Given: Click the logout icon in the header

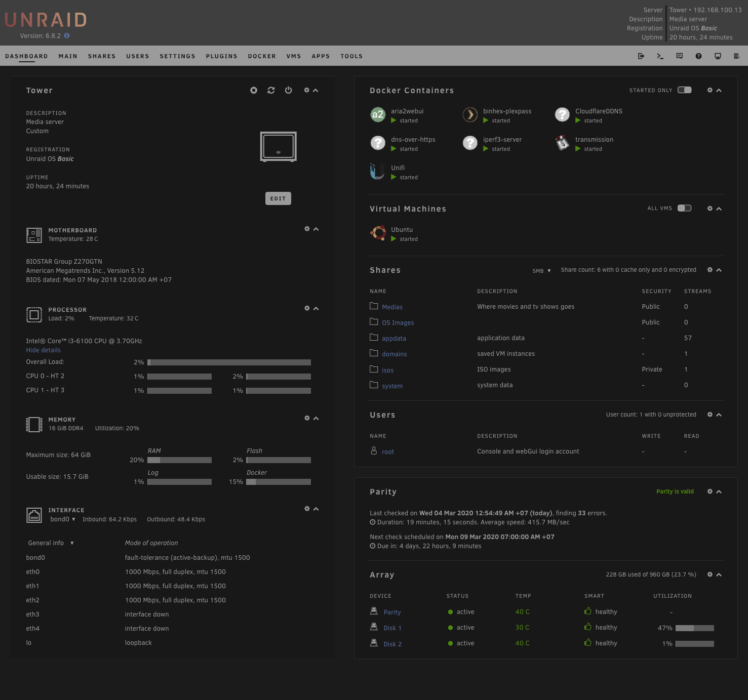Looking at the screenshot, I should (x=640, y=56).
